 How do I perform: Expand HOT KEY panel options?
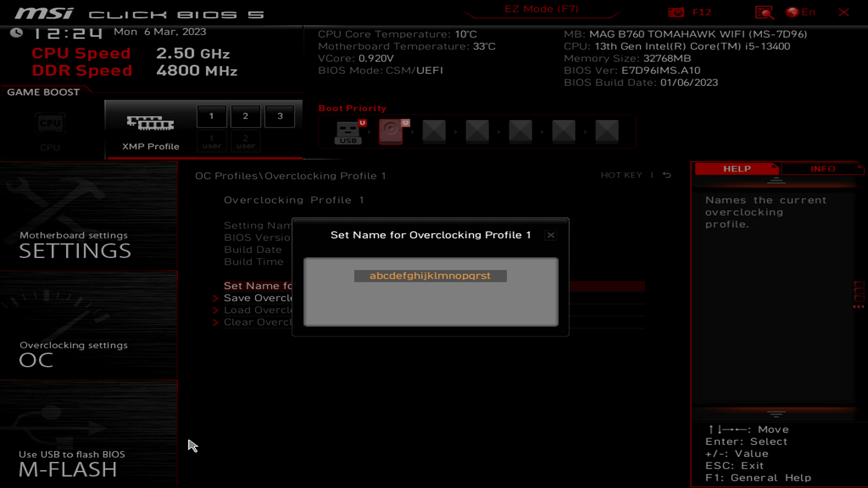click(622, 174)
